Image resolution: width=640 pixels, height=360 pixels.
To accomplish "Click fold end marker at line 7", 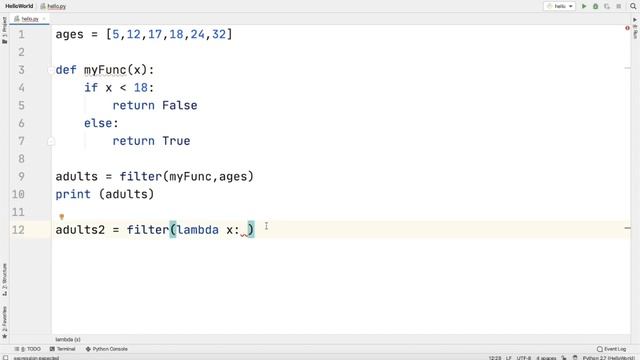I will pyautogui.click(x=51, y=141).
